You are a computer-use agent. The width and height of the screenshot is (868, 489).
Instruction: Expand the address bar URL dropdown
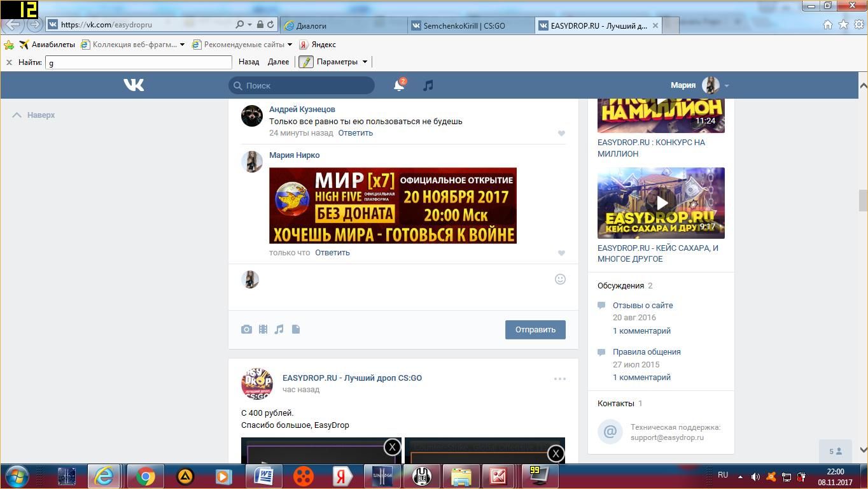[249, 25]
